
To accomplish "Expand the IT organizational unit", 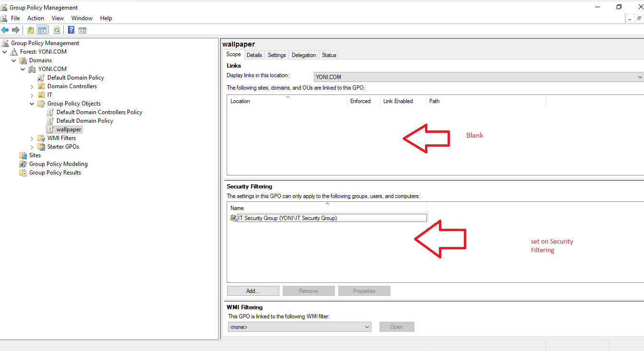I will (32, 95).
